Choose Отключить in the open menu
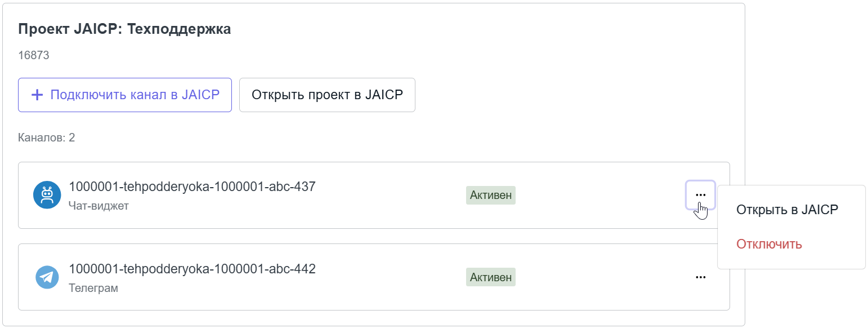 (x=769, y=244)
